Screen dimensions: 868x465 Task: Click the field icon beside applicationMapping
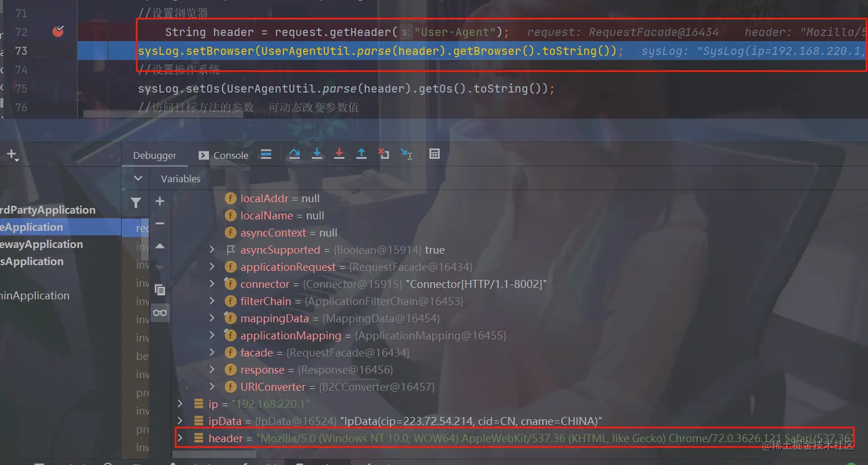(x=230, y=335)
